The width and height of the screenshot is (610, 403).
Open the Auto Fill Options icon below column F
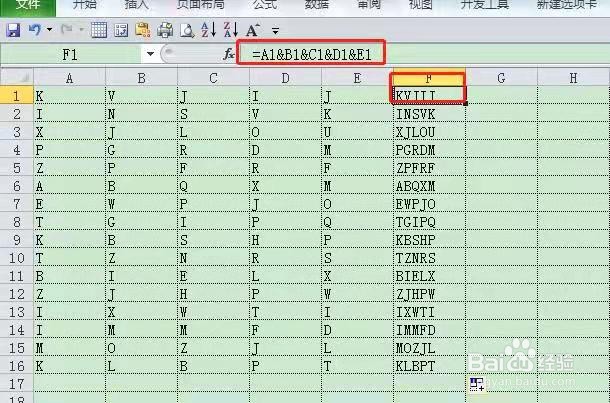[476, 384]
